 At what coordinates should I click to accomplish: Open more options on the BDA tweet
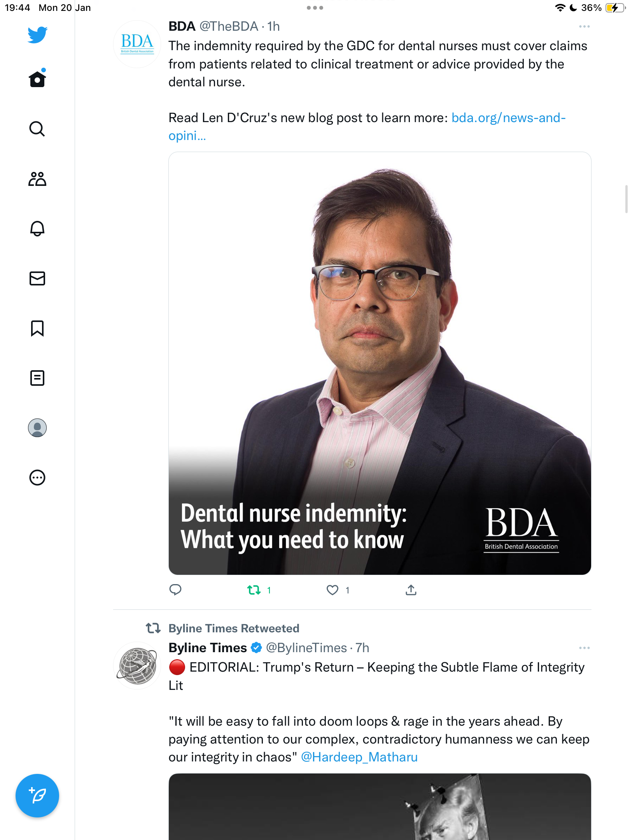[584, 26]
